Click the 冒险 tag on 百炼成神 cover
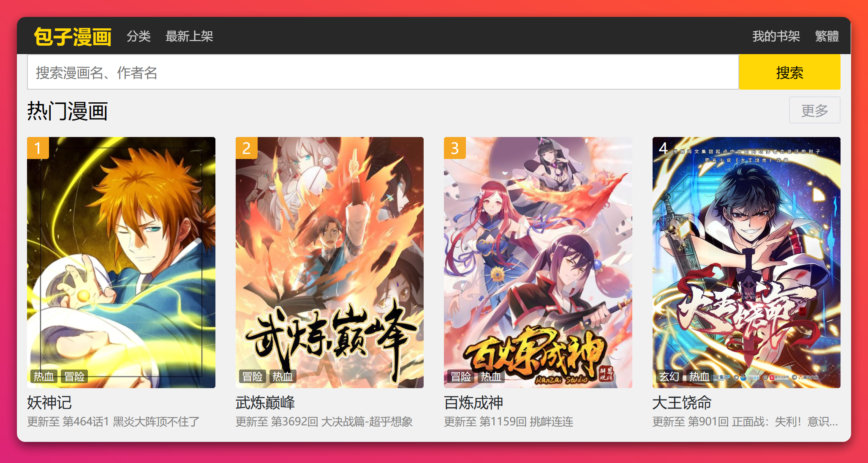This screenshot has height=463, width=868. click(x=460, y=376)
